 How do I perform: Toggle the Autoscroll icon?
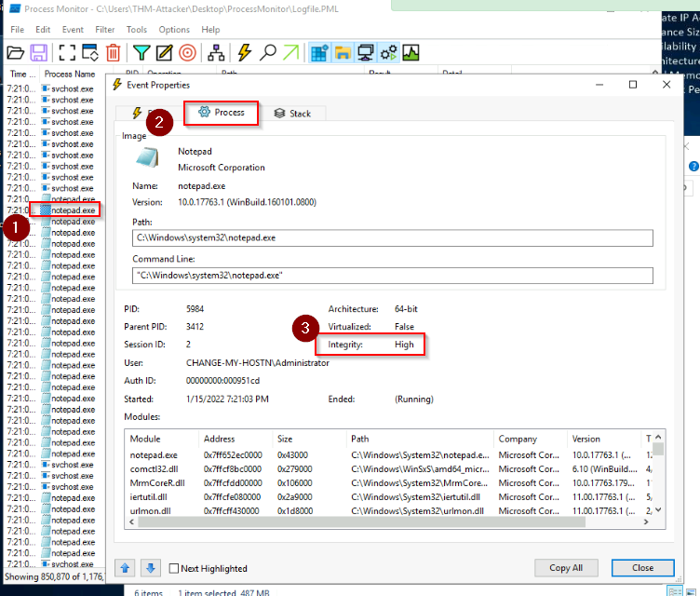90,53
